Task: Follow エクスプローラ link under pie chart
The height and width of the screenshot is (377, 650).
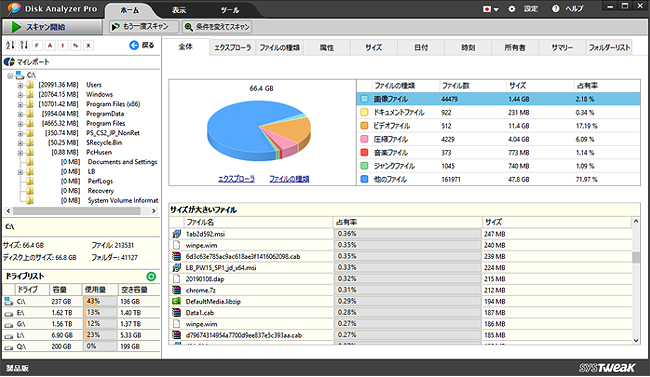Action: tap(236, 179)
